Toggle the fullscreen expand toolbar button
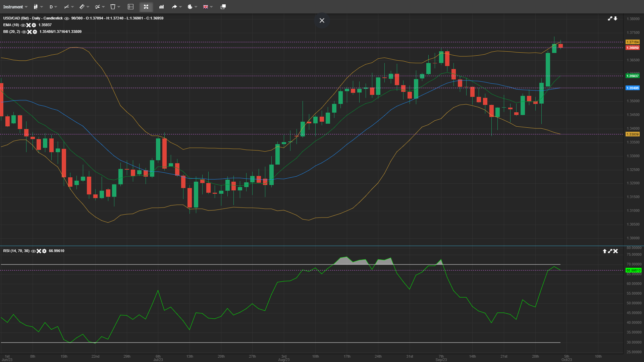This screenshot has width=644, height=362. [x=146, y=7]
